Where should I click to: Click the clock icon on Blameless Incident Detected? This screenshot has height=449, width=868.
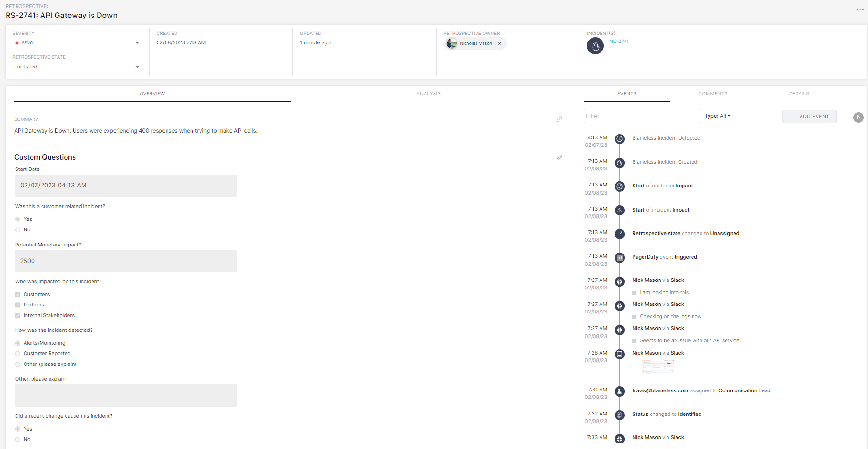click(x=619, y=139)
